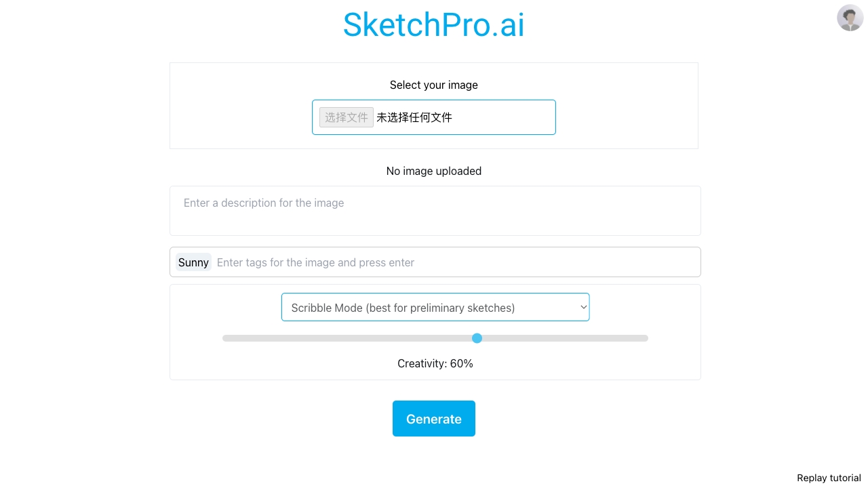Select the Sunny tag chip
868x488 pixels.
[x=193, y=262]
